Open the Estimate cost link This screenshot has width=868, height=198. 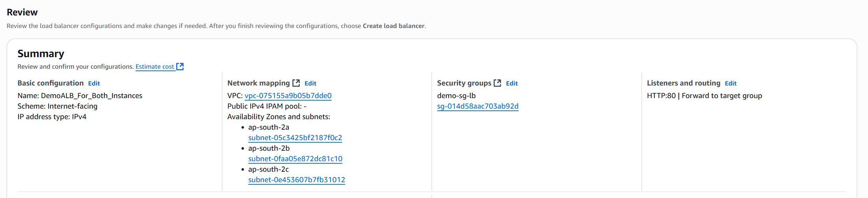pyautogui.click(x=155, y=67)
